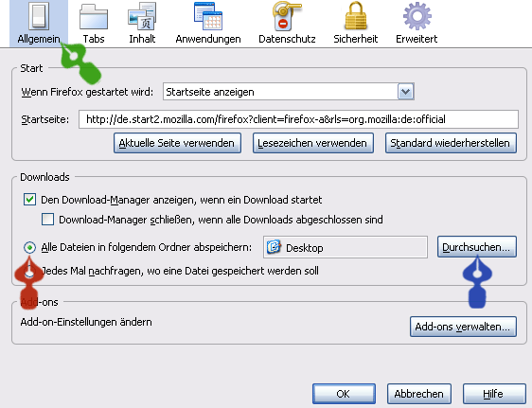
Task: Open the Erweitert gear icon
Action: (x=417, y=16)
